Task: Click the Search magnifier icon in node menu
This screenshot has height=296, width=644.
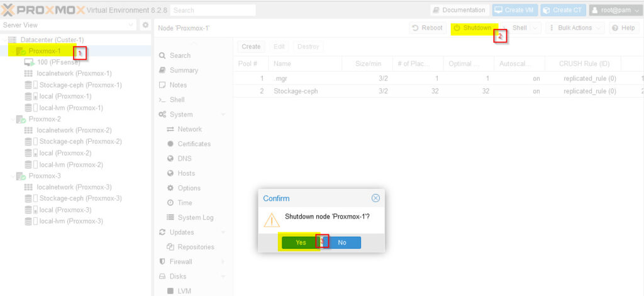Action: point(162,55)
